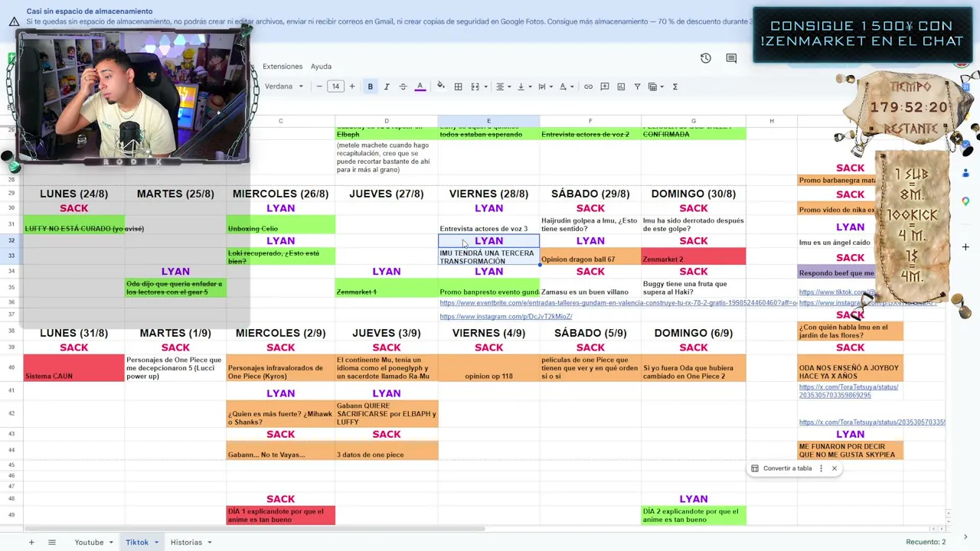The image size is (980, 551).
Task: Click the merge cells icon
Action: 475,86
